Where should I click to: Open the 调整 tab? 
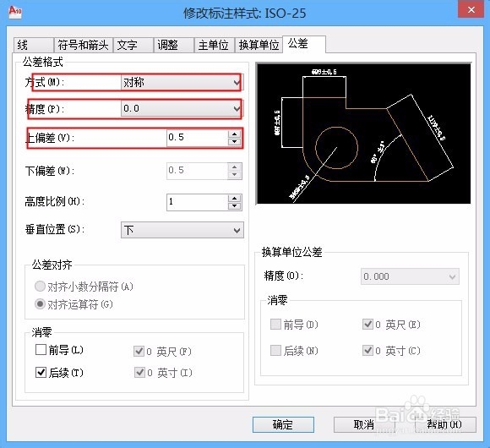tap(173, 45)
